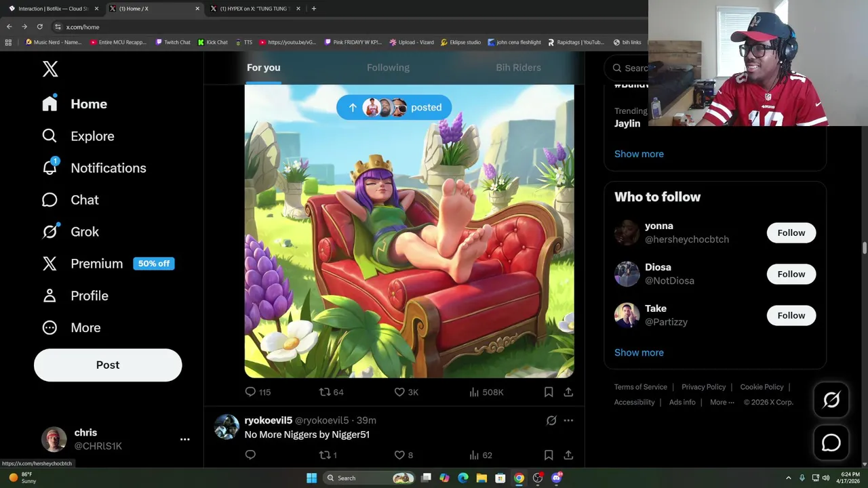
Task: Open Explore search page
Action: [x=78, y=136]
